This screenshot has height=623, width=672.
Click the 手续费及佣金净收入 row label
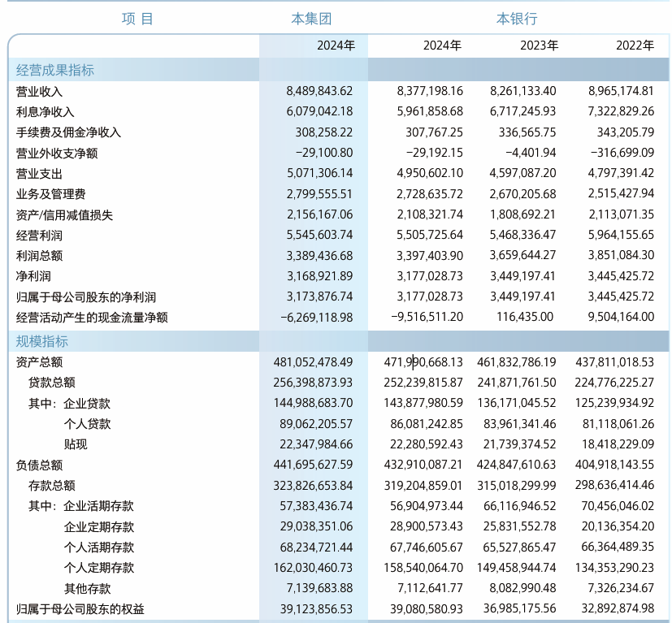pyautogui.click(x=68, y=132)
